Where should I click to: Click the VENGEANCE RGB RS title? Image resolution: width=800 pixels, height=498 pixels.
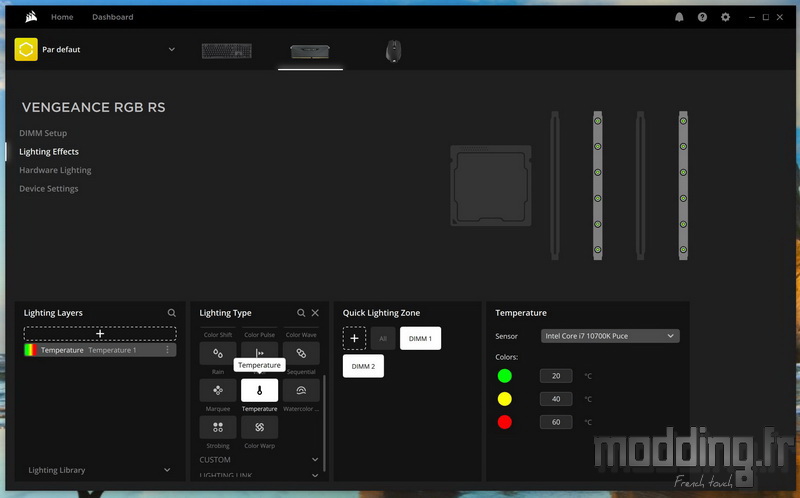tap(93, 107)
